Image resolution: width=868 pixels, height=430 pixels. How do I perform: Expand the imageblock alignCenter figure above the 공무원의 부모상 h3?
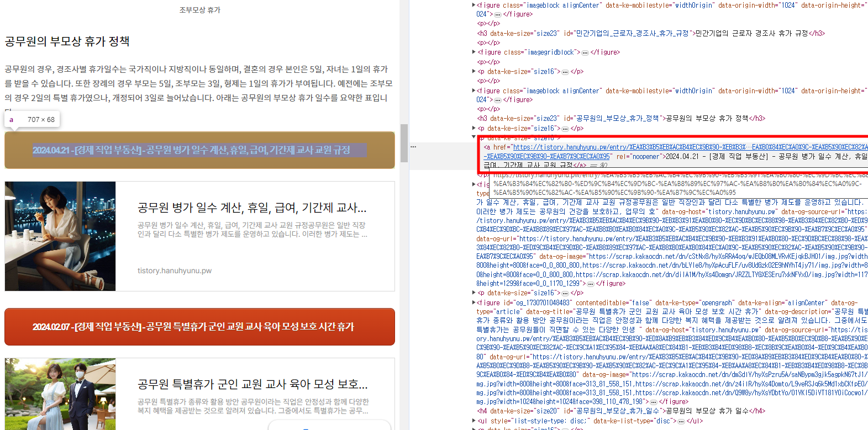(474, 91)
